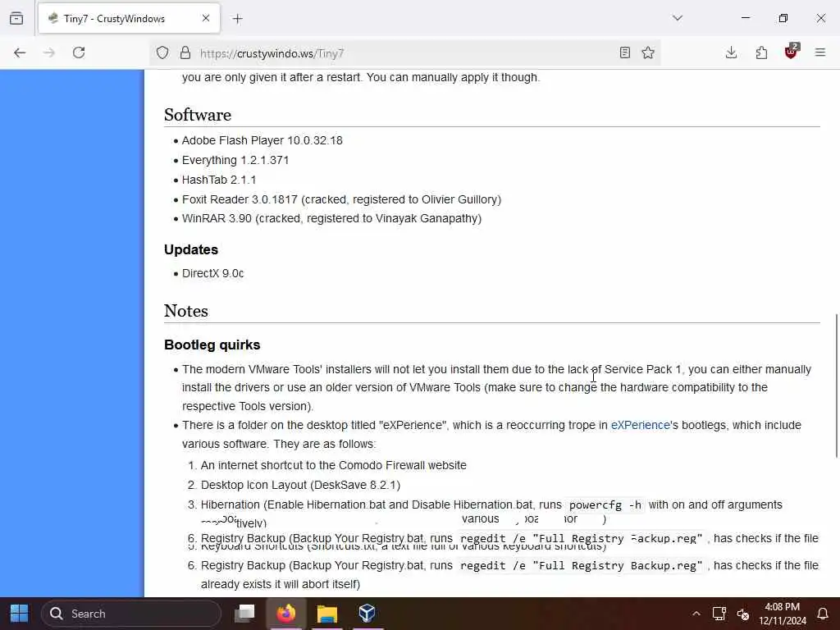Open the network status tray icon

point(719,614)
